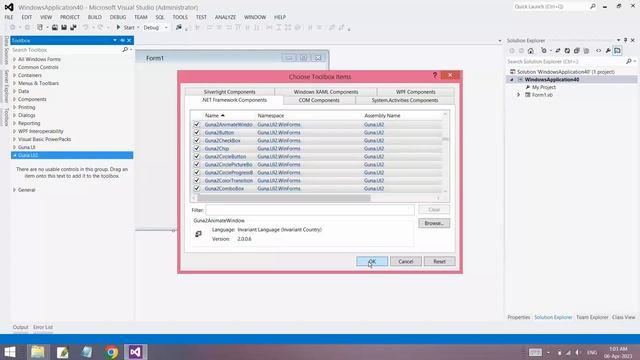Screen dimensions: 640x360
Task: Click Visual Studio taskbar icon
Action: 136,352
